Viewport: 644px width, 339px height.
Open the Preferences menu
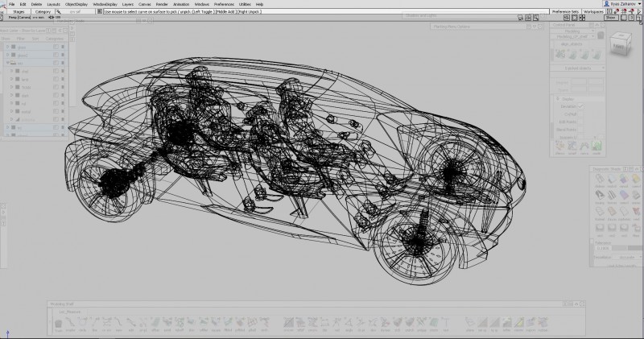click(224, 4)
